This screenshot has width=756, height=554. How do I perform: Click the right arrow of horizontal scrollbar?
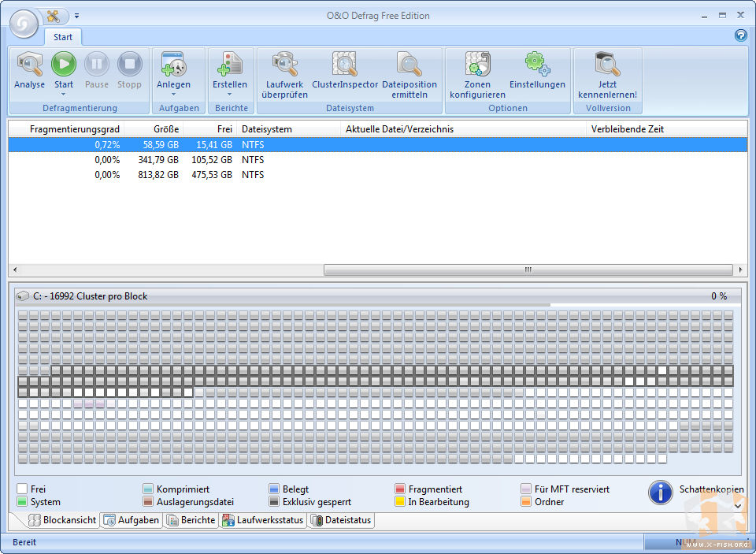click(741, 270)
